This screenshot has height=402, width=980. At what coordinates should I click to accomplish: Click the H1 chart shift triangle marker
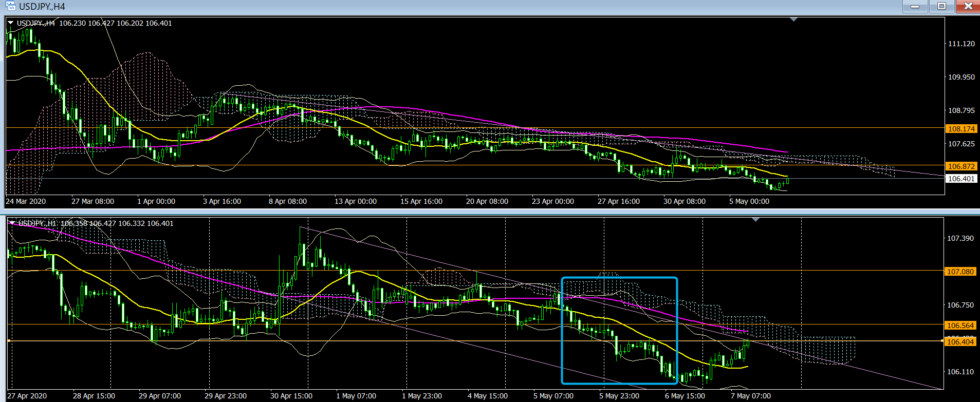click(x=755, y=220)
